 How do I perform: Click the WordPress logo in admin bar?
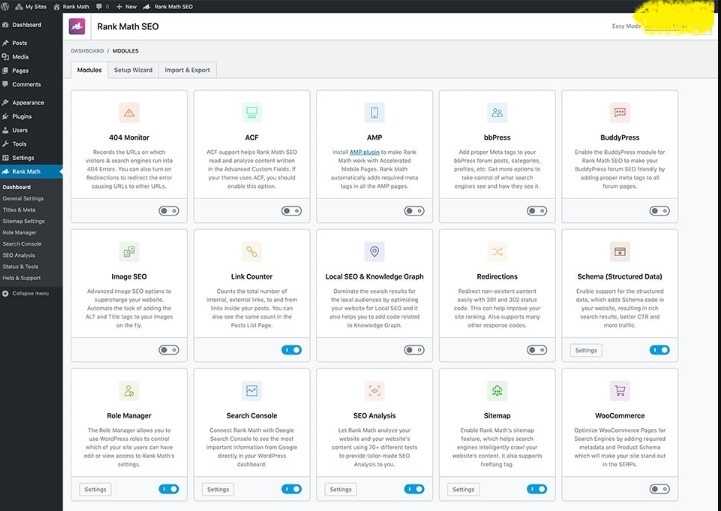pyautogui.click(x=6, y=6)
